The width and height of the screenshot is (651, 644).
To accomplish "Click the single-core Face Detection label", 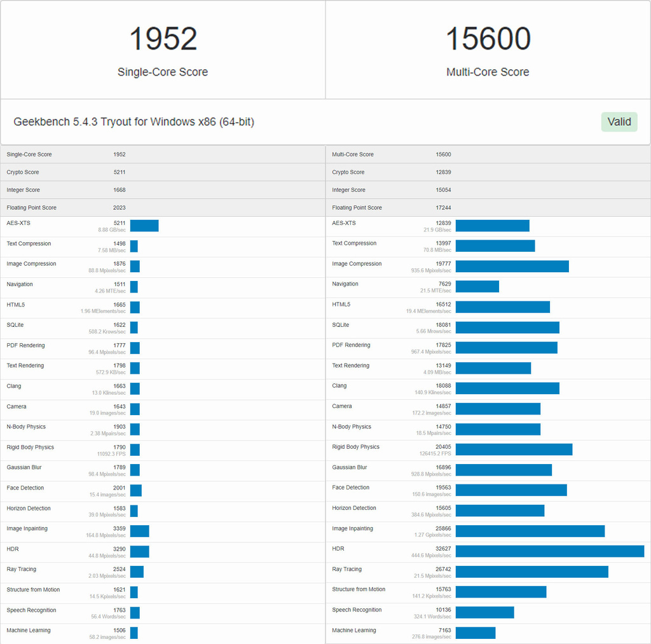I will (x=25, y=488).
